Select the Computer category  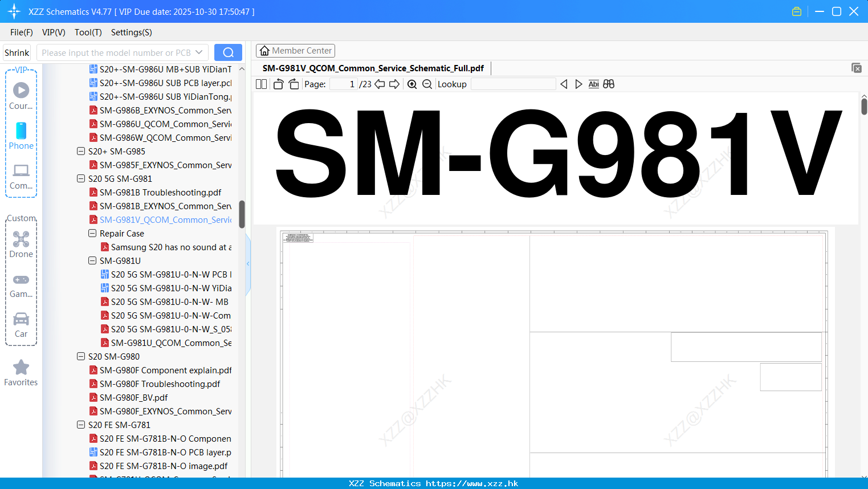[x=21, y=176]
